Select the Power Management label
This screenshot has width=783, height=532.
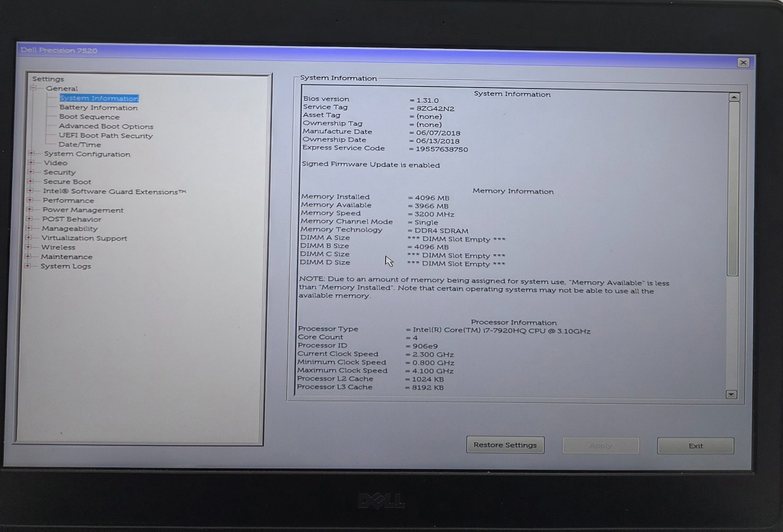click(x=83, y=210)
